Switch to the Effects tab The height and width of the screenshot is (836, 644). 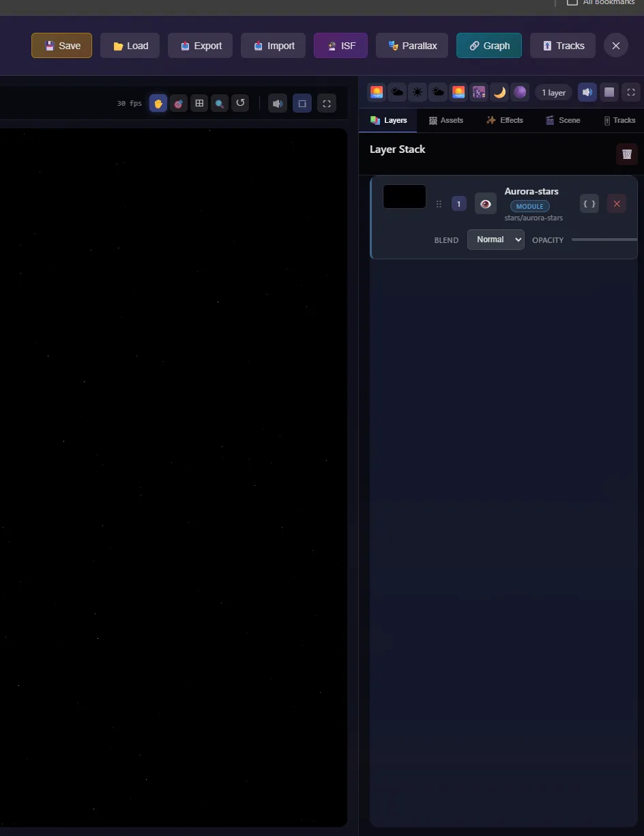click(x=504, y=120)
